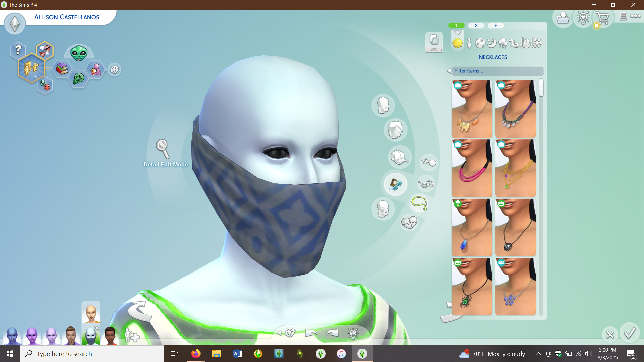Pick the green spider pendant necklace
644x362 pixels.
pyautogui.click(x=472, y=287)
